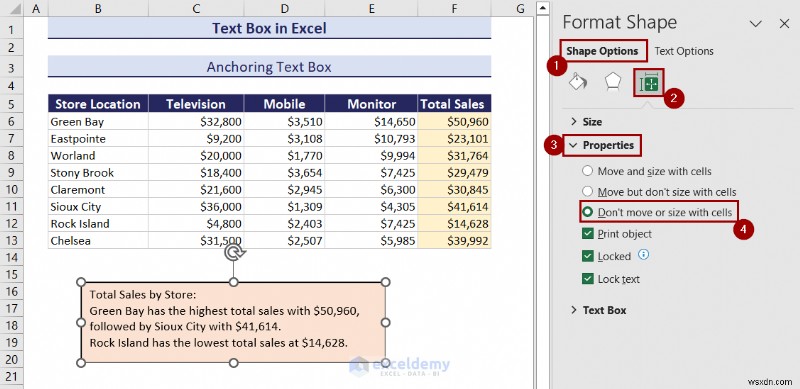
Task: Click the Mobile header cell
Action: click(x=284, y=104)
